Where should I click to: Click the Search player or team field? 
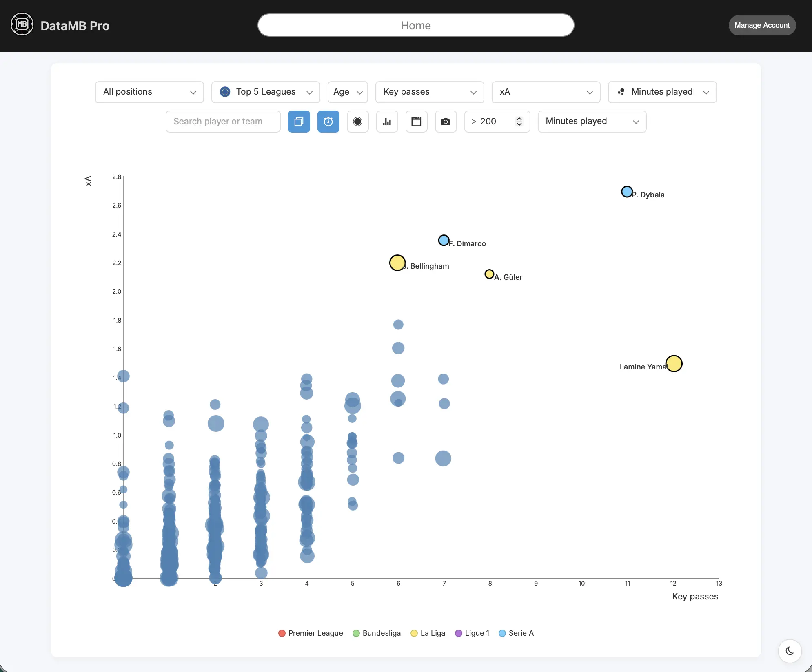click(223, 122)
